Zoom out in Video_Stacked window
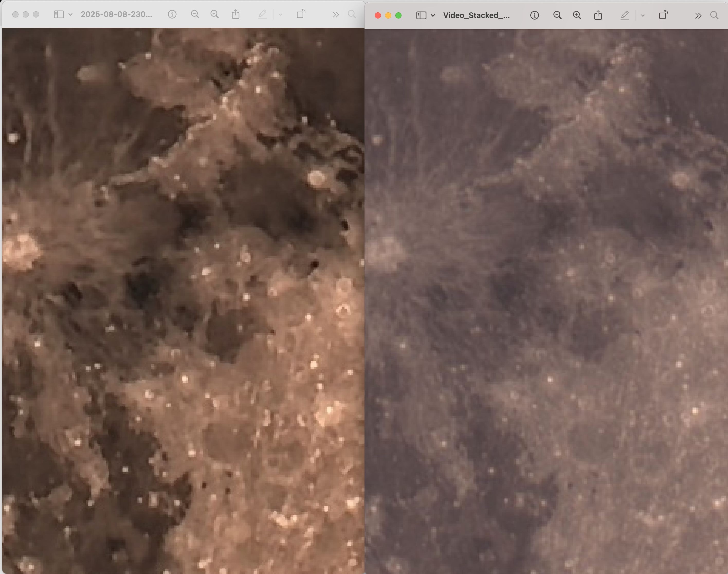The image size is (728, 574). (x=557, y=15)
